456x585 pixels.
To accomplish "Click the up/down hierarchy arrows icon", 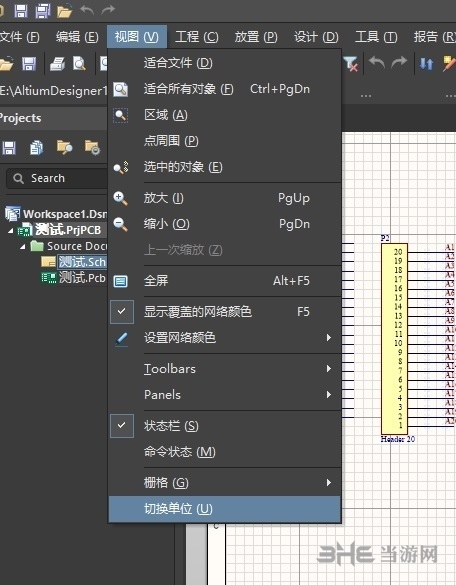I will 427,64.
